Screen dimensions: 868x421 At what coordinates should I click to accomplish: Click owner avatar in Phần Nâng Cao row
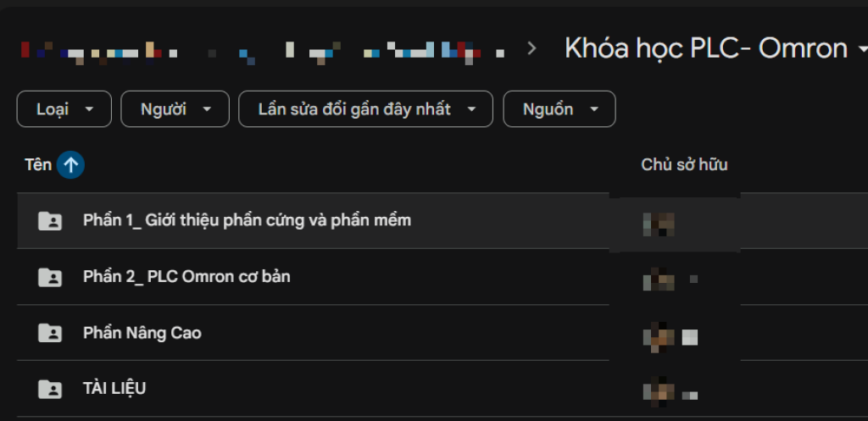tap(659, 335)
